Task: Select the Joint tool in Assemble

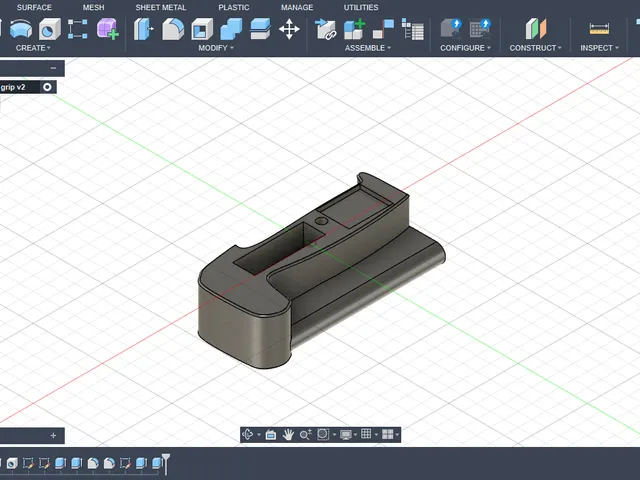Action: point(383,29)
